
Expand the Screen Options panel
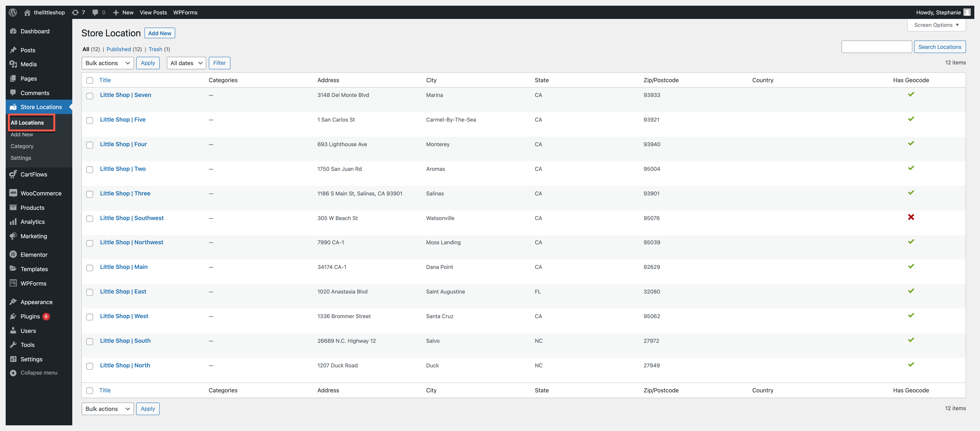coord(936,25)
